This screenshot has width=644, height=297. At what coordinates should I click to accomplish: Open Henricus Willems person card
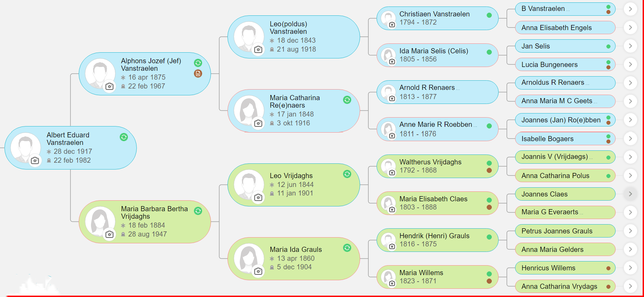tap(565, 268)
